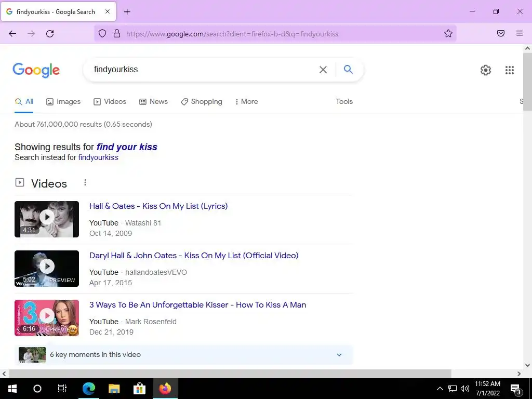Viewport: 532px width, 399px height.
Task: Clear the search box text
Action: click(323, 70)
